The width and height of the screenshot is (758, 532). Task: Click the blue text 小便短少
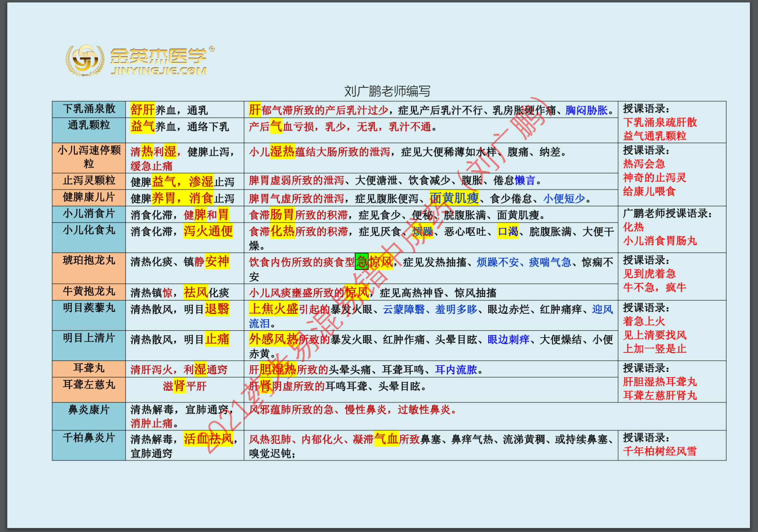click(564, 198)
